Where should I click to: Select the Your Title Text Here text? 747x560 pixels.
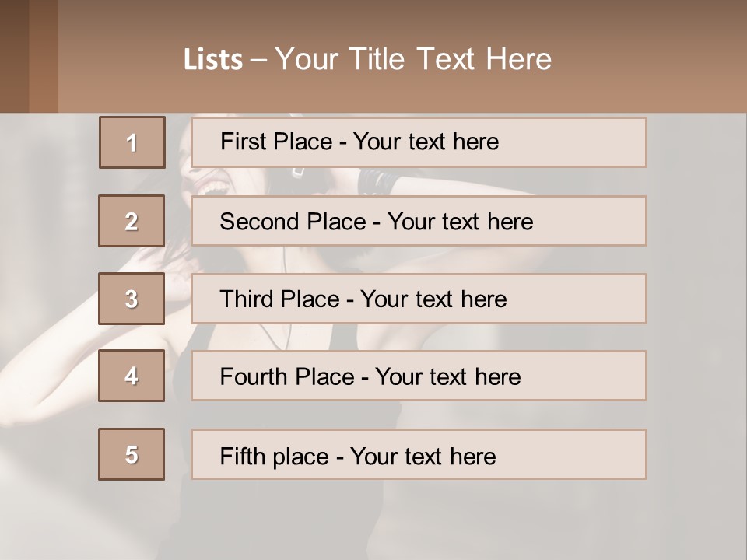coord(413,59)
